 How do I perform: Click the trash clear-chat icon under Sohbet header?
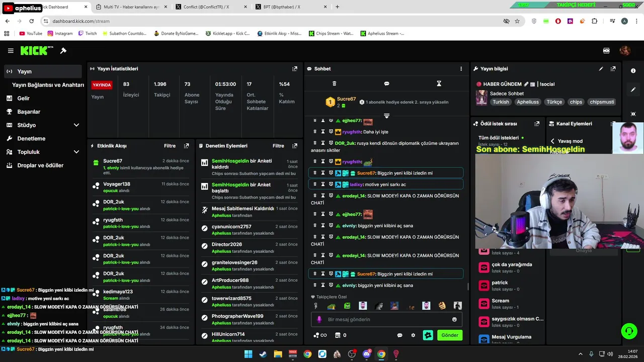(x=335, y=83)
